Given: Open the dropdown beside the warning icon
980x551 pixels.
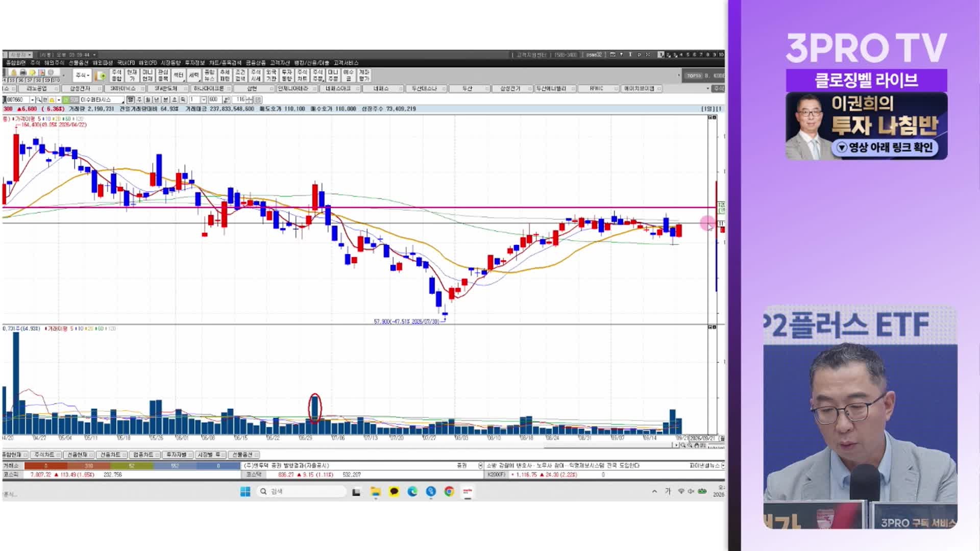Looking at the screenshot, I should pos(59,99).
